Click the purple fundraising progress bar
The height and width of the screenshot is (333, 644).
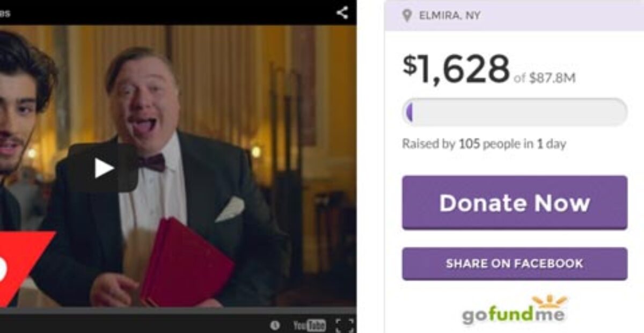pos(515,112)
